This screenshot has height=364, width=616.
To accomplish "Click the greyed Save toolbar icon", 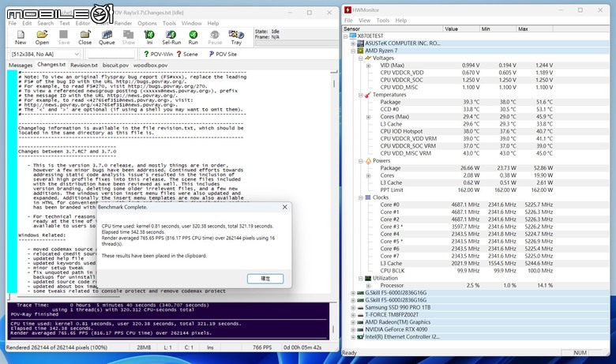I will click(x=64, y=38).
